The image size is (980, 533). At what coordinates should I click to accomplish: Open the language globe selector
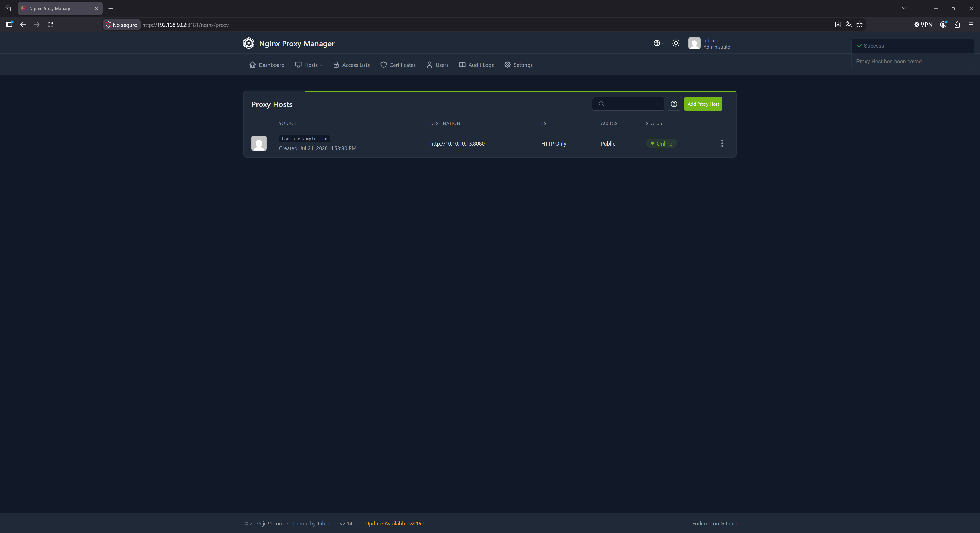coord(659,43)
